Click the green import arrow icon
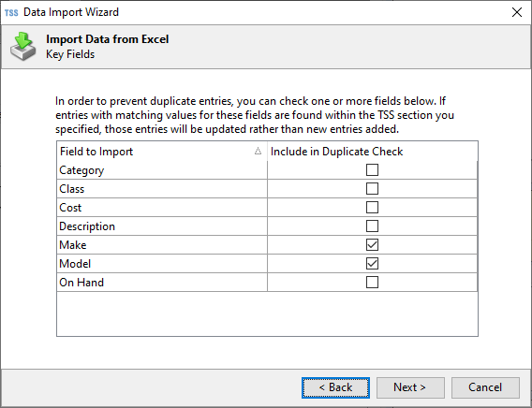This screenshot has width=532, height=408. [23, 47]
